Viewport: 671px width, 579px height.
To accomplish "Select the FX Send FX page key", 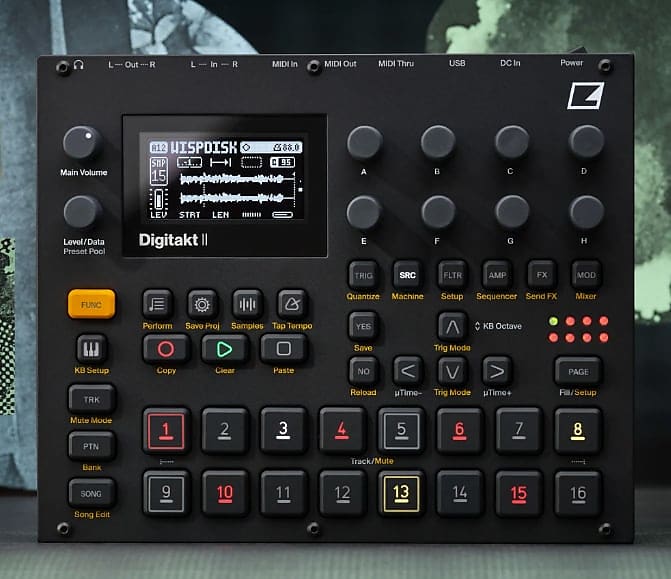I will (x=541, y=275).
